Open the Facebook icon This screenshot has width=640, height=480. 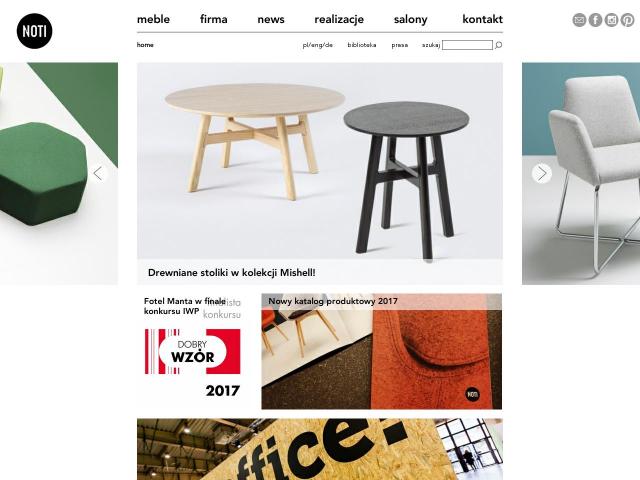596,20
